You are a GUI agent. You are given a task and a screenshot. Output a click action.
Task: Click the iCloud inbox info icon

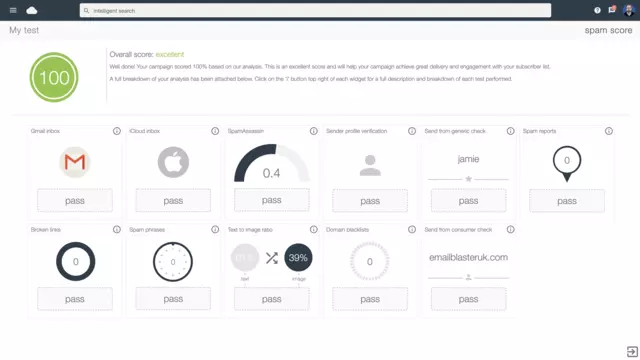215,131
